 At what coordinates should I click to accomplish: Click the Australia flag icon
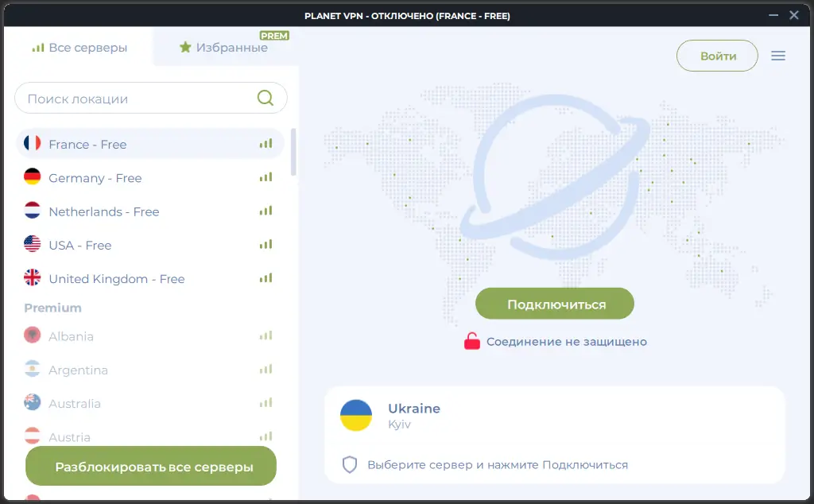(x=32, y=403)
